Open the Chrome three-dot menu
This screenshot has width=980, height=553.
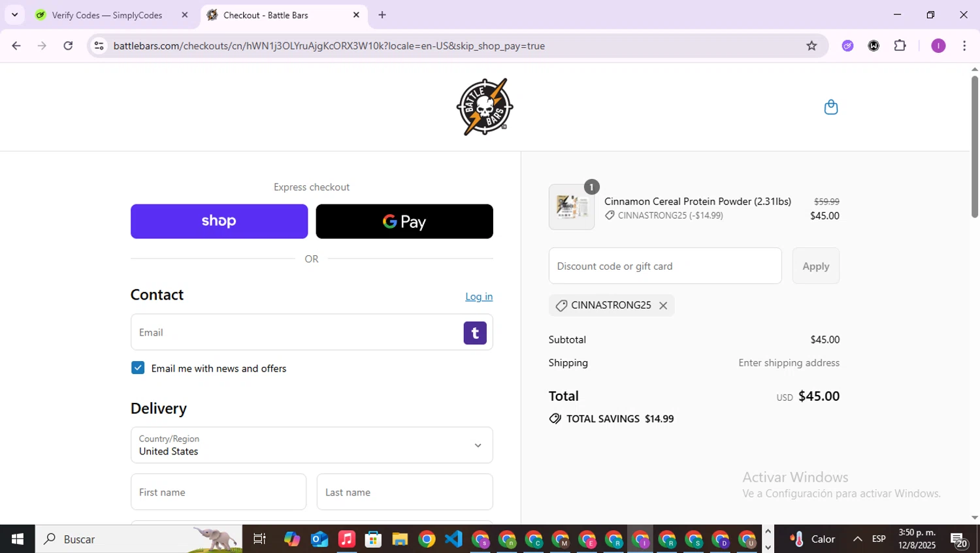964,46
